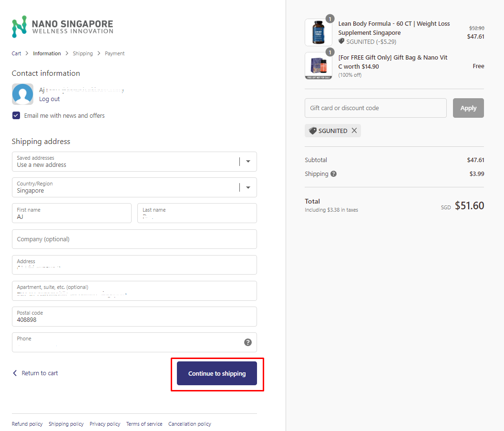Select the Payment breadcrumb step
The image size is (504, 431).
point(115,53)
